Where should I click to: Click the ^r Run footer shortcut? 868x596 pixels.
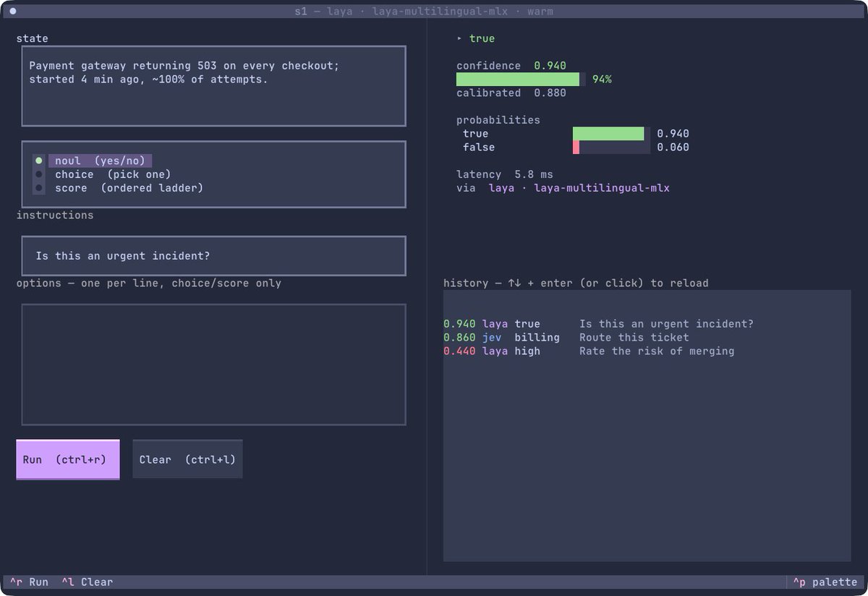pos(30,582)
